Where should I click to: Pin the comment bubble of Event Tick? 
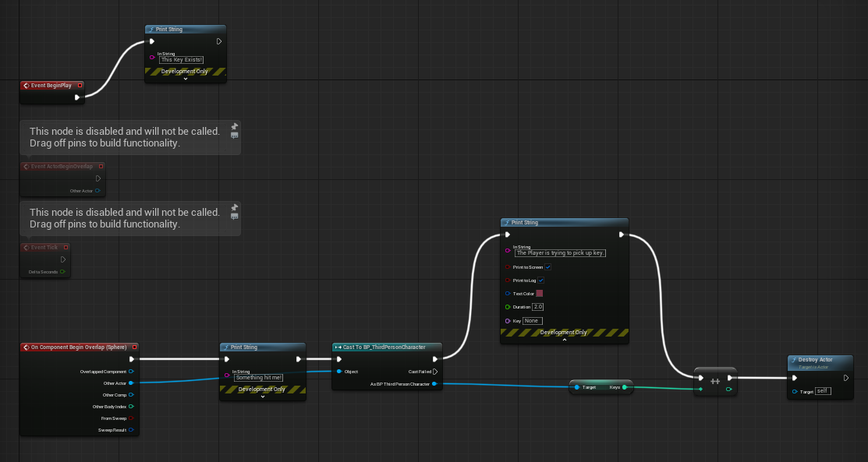pos(234,207)
